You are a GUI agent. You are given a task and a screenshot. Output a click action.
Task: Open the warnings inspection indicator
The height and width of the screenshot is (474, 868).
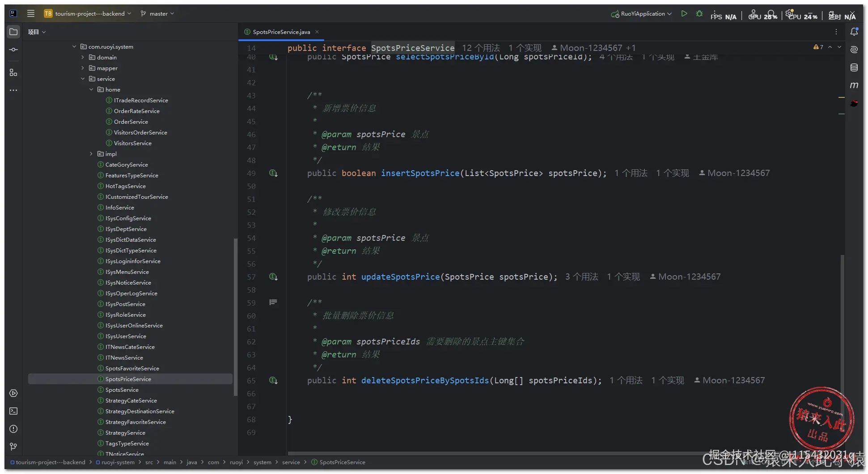[818, 47]
